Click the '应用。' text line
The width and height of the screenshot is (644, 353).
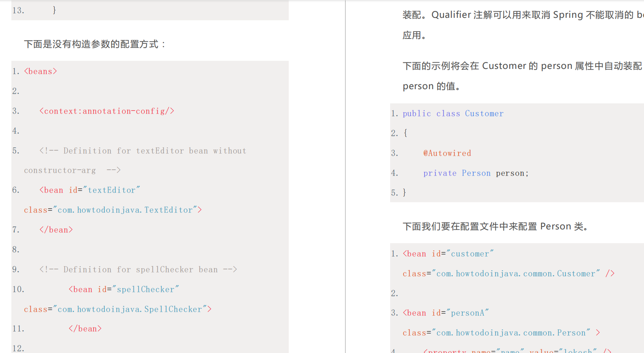tap(414, 35)
